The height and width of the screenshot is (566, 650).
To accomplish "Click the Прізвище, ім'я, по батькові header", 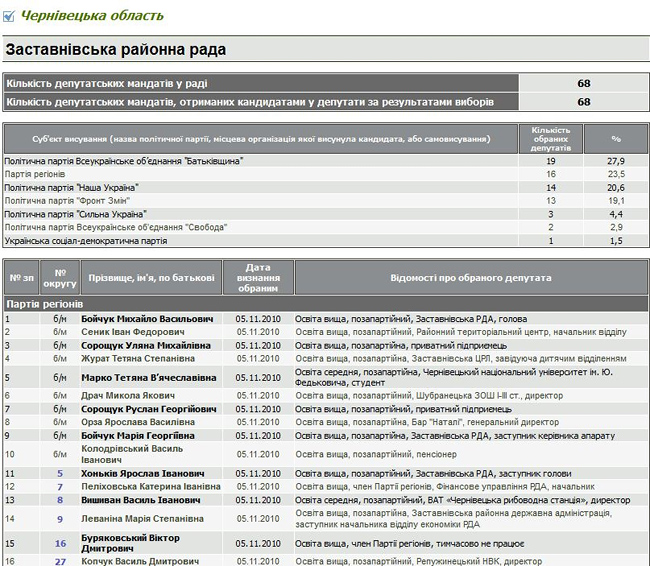I will point(150,278).
